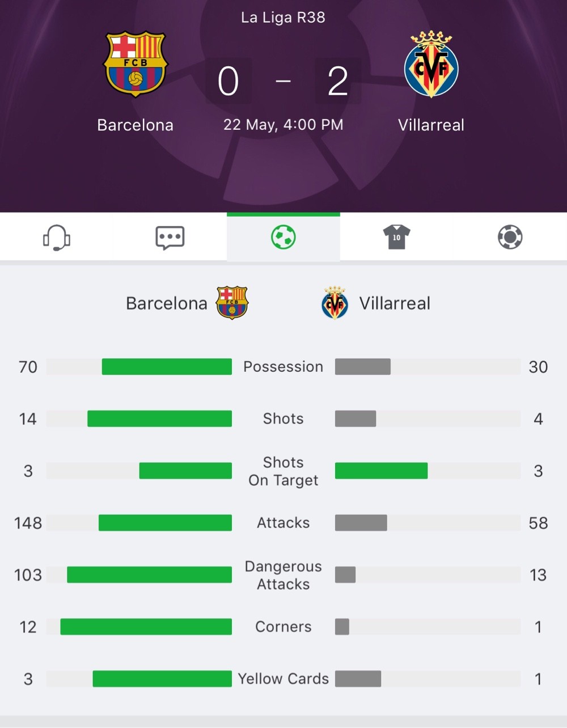This screenshot has width=567, height=728.
Task: Tap Barcelona's green Possession bar
Action: pos(167,367)
